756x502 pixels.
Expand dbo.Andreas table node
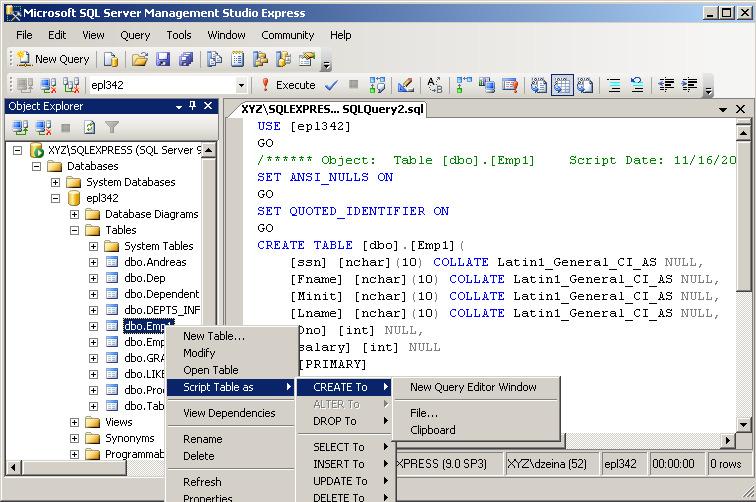point(94,262)
